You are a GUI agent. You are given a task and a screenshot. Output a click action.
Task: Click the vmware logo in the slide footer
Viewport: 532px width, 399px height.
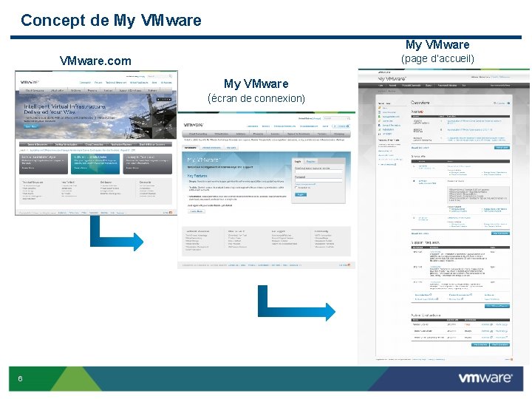click(x=485, y=378)
